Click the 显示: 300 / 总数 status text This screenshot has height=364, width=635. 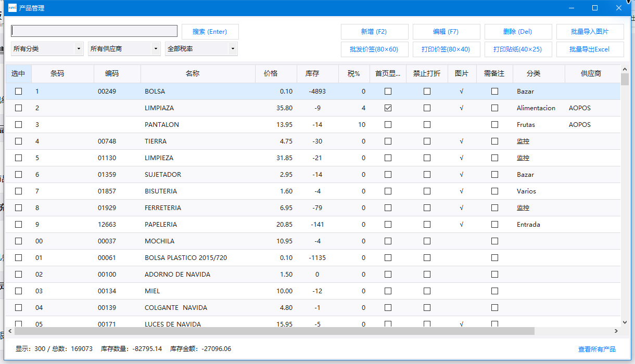point(54,349)
